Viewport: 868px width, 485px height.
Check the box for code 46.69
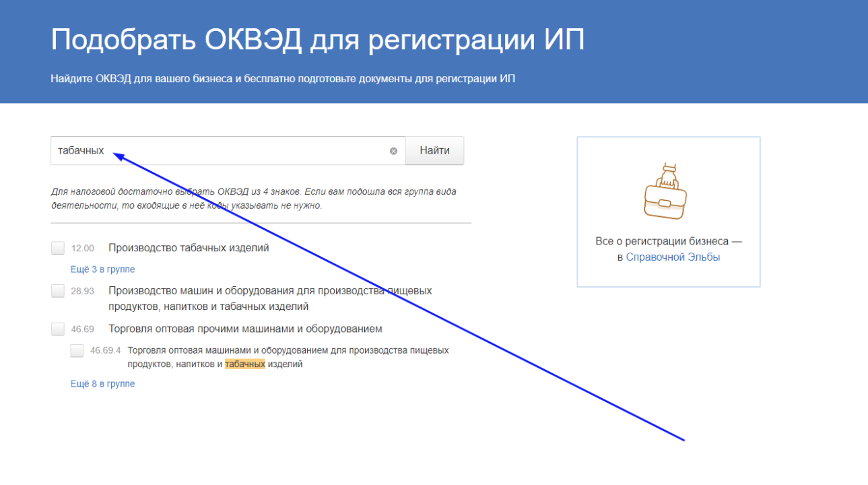pyautogui.click(x=58, y=329)
